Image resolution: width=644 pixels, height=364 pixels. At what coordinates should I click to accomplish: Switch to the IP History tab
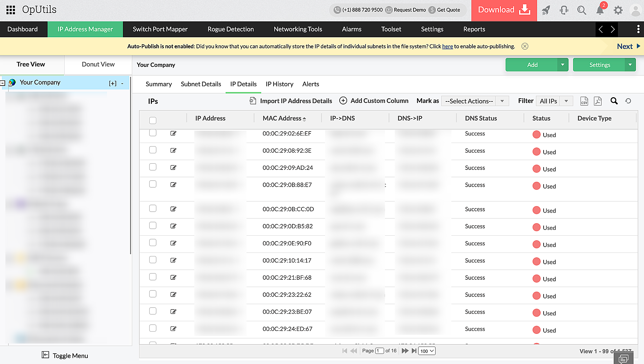coord(279,84)
